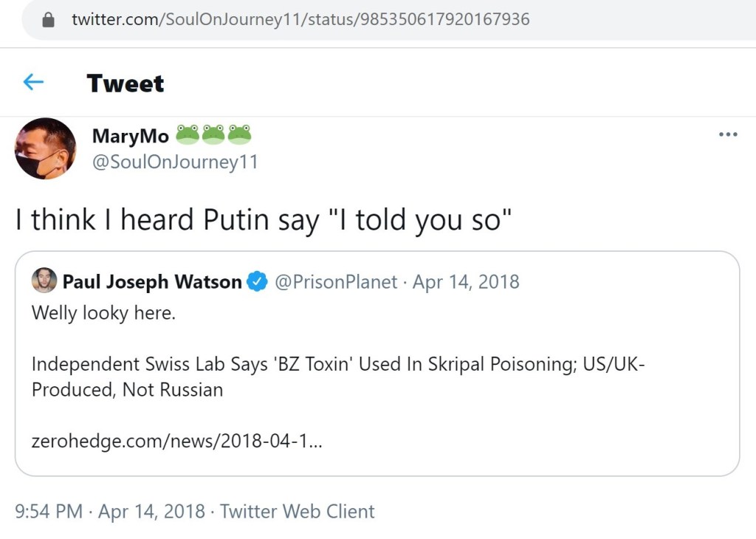Click the Paul Joseph Watson name
This screenshot has height=539, width=756.
pos(152,281)
